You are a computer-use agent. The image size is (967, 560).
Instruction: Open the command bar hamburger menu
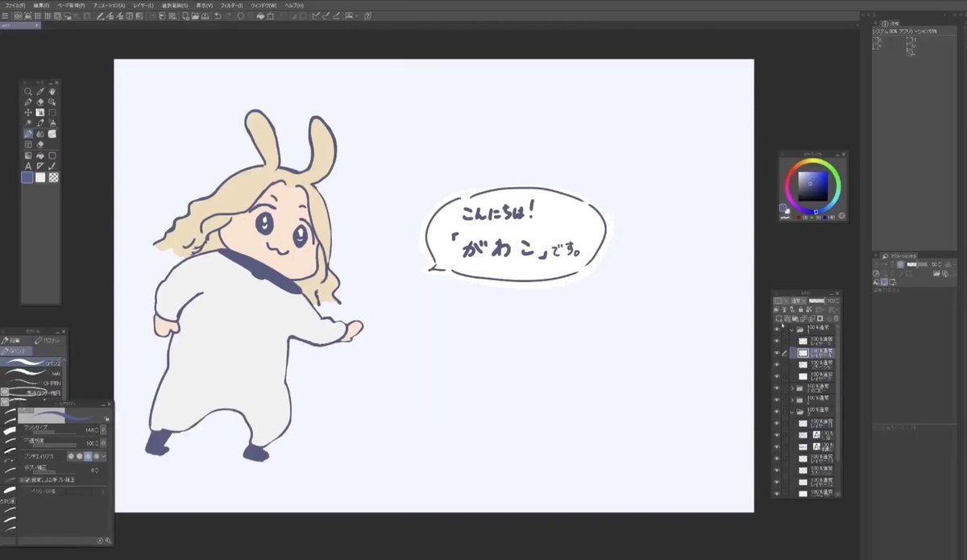(5, 15)
